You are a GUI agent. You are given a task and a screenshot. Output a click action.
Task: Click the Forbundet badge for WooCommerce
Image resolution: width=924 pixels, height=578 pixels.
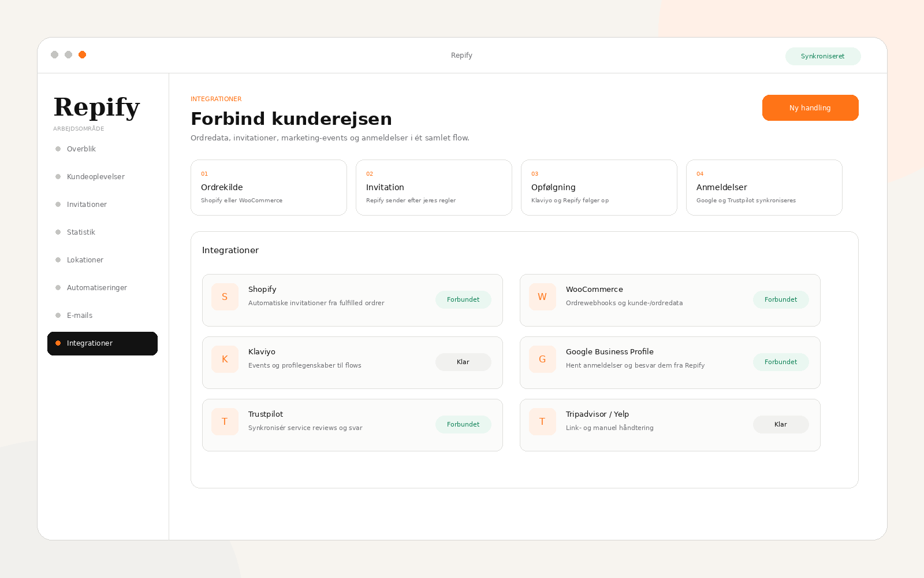(x=781, y=299)
